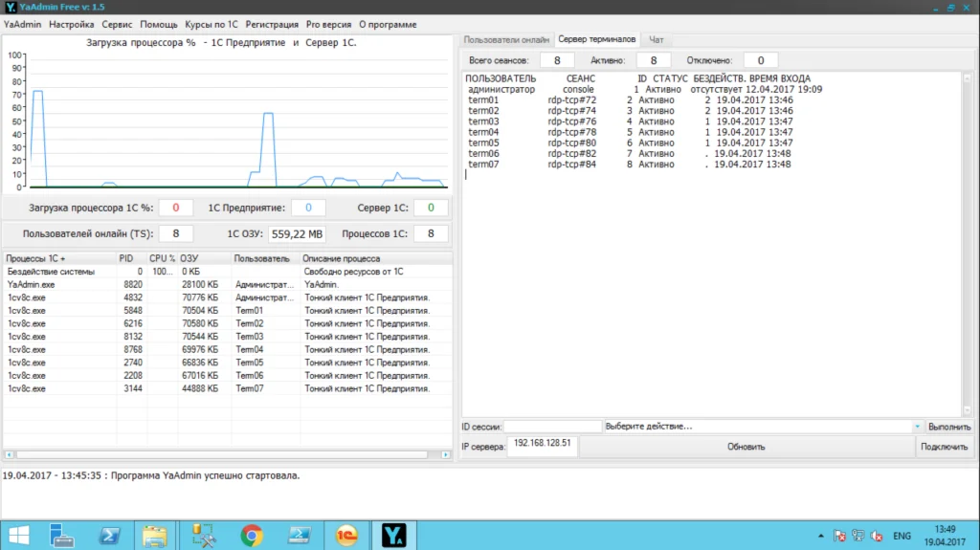Click the 'ID сессии' input field
Screen dimensions: 980x550
click(552, 427)
